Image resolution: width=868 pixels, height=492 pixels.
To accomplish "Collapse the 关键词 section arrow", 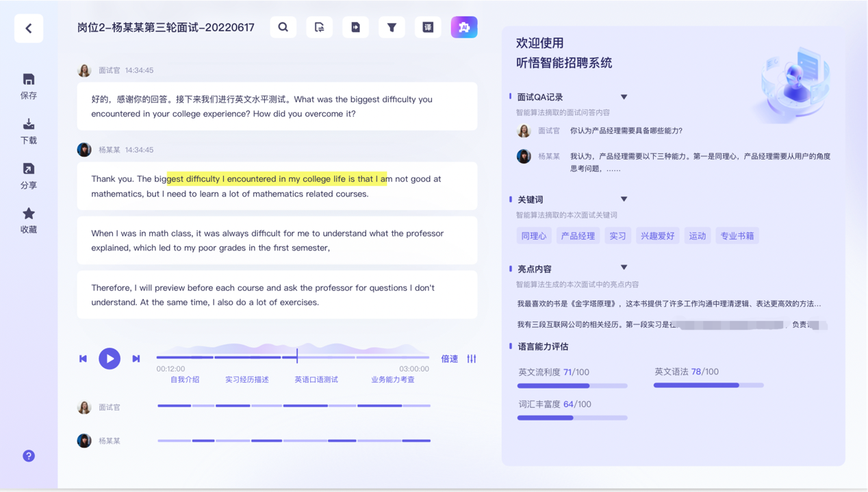I will (x=624, y=199).
